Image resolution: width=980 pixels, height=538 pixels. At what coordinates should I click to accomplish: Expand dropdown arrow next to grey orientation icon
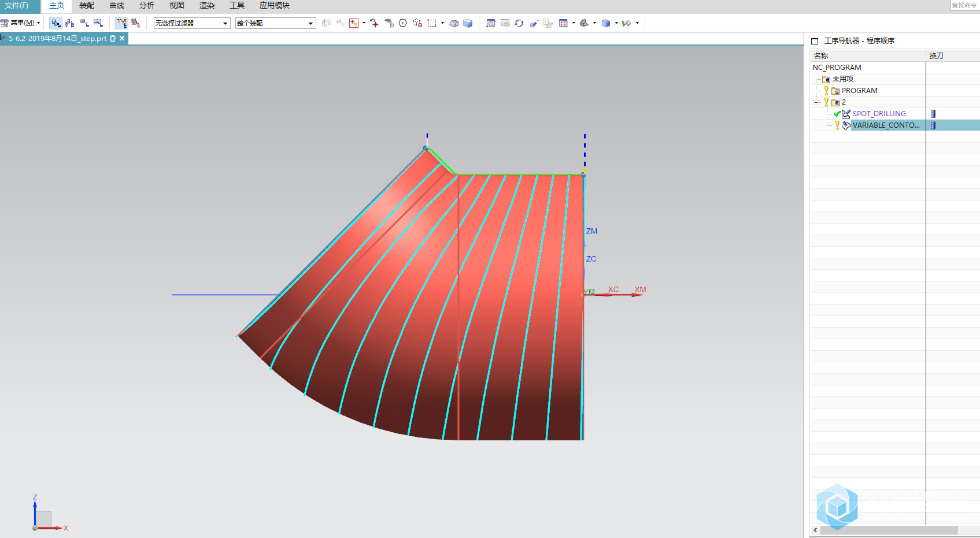click(x=594, y=23)
